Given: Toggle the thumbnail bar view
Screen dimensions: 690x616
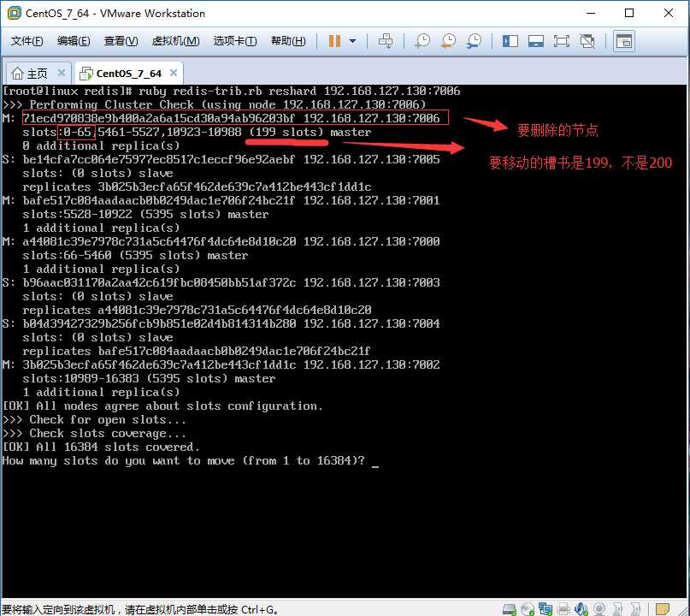Looking at the screenshot, I should pyautogui.click(x=536, y=41).
